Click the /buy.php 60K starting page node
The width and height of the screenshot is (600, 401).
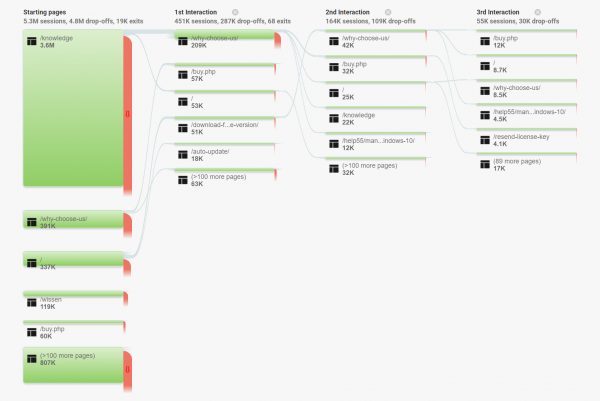(x=71, y=331)
